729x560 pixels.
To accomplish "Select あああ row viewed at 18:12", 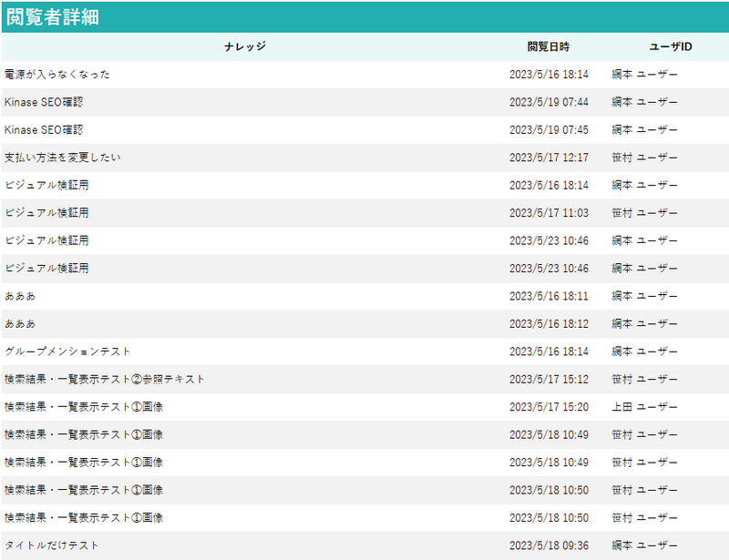I will 20,324.
